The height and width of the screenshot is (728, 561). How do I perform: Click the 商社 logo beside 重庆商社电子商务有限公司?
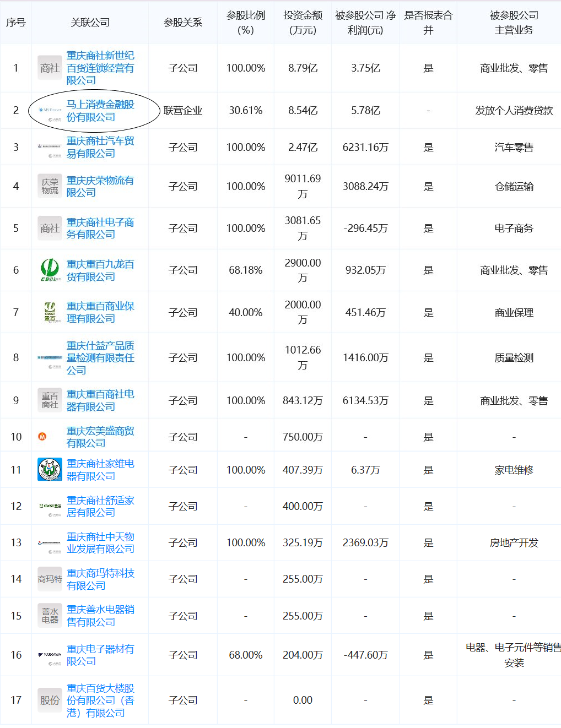pos(50,228)
